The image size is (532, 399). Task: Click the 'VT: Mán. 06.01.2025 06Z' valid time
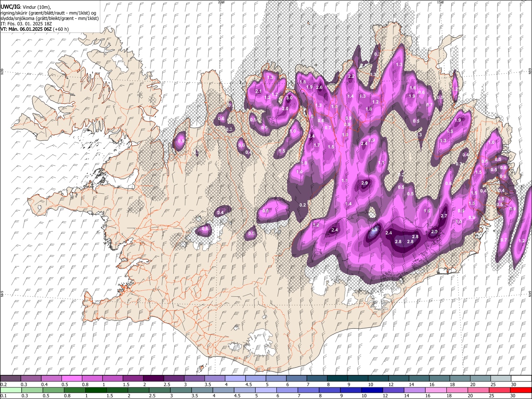tap(26, 29)
